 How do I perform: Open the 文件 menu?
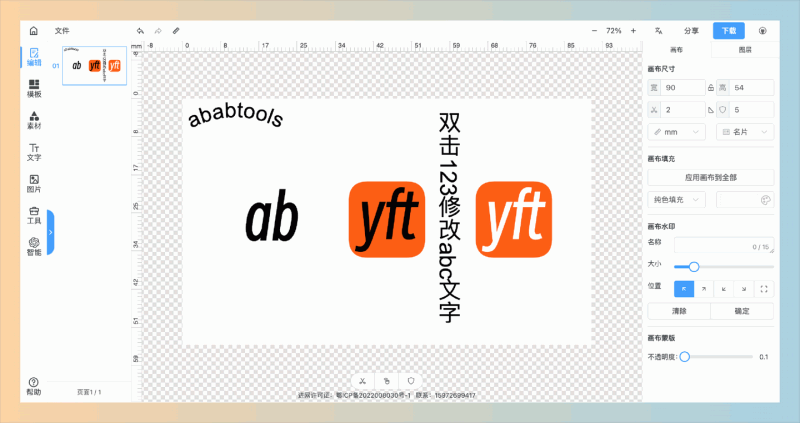coord(62,31)
